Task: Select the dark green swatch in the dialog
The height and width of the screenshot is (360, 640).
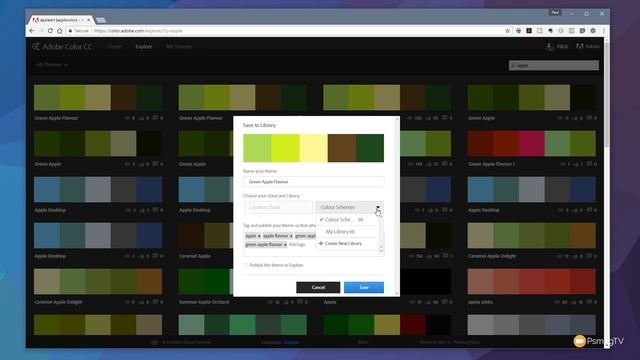Action: click(x=370, y=148)
